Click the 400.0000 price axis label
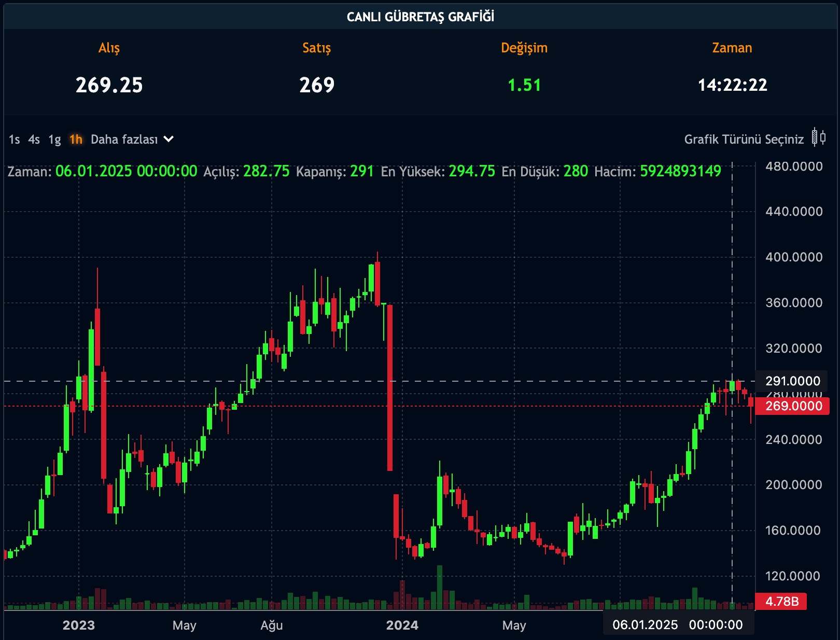The height and width of the screenshot is (640, 840). pyautogui.click(x=794, y=257)
